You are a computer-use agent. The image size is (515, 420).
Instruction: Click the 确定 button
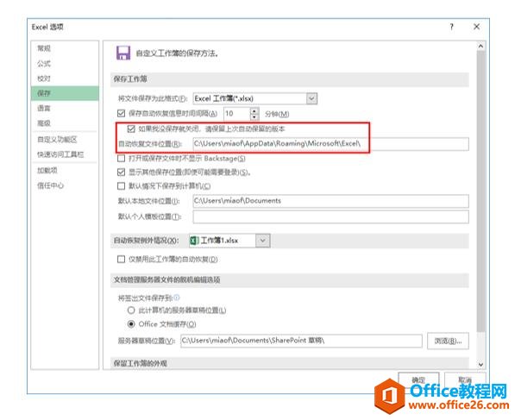point(418,380)
